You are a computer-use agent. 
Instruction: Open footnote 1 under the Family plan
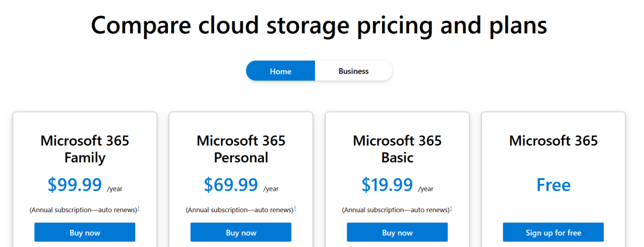pyautogui.click(x=138, y=208)
